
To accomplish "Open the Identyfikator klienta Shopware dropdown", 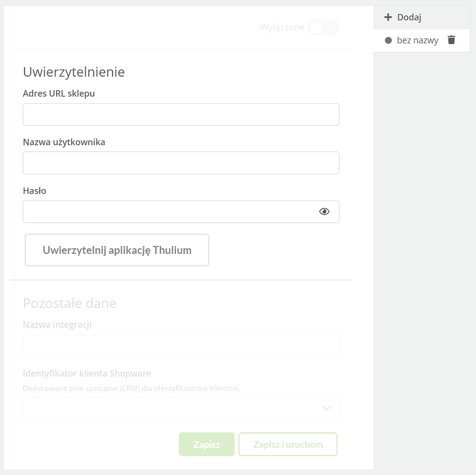I will pyautogui.click(x=181, y=408).
